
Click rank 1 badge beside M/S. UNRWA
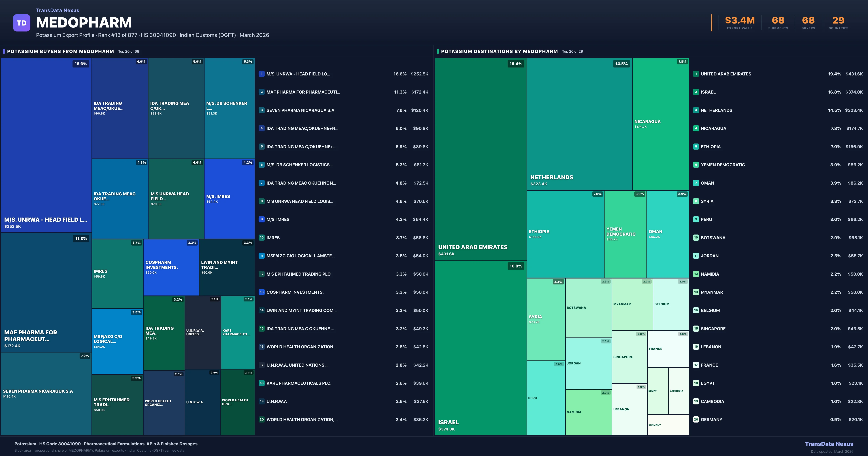point(261,74)
